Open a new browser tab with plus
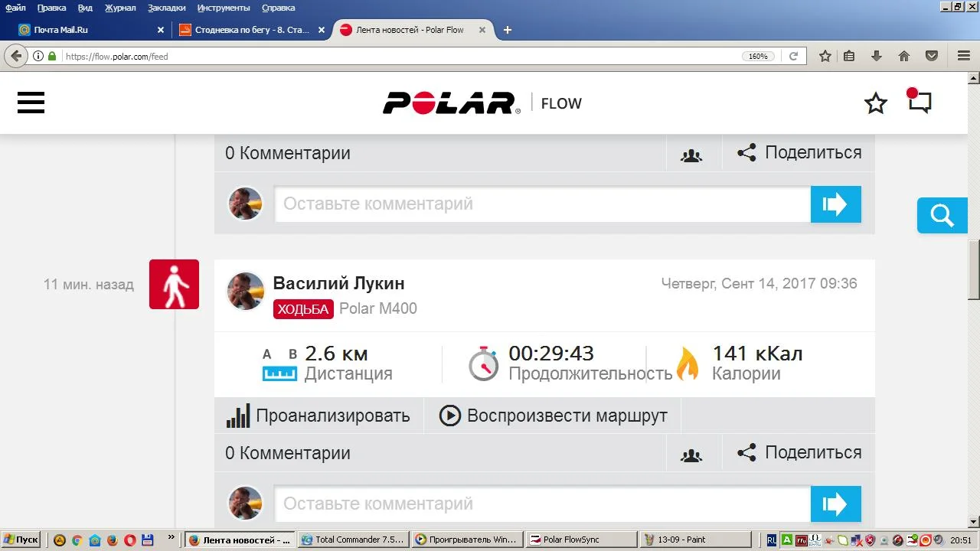980x551 pixels. [507, 30]
